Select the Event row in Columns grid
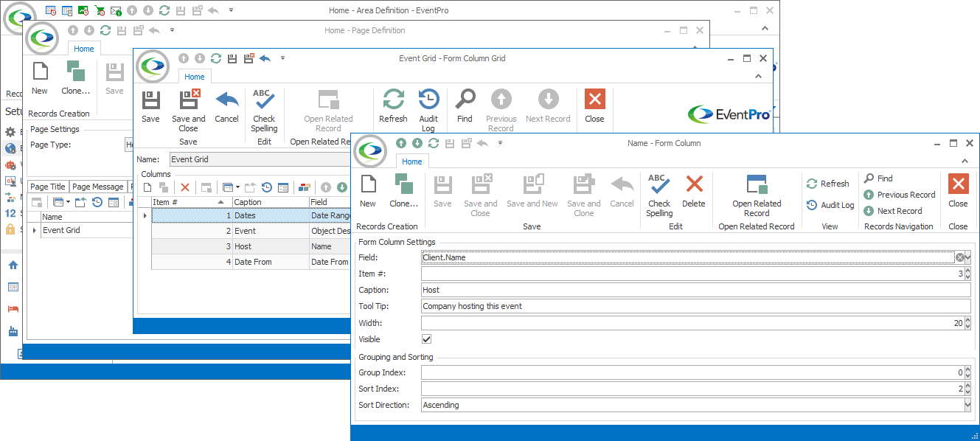The image size is (980, 441). coord(251,231)
